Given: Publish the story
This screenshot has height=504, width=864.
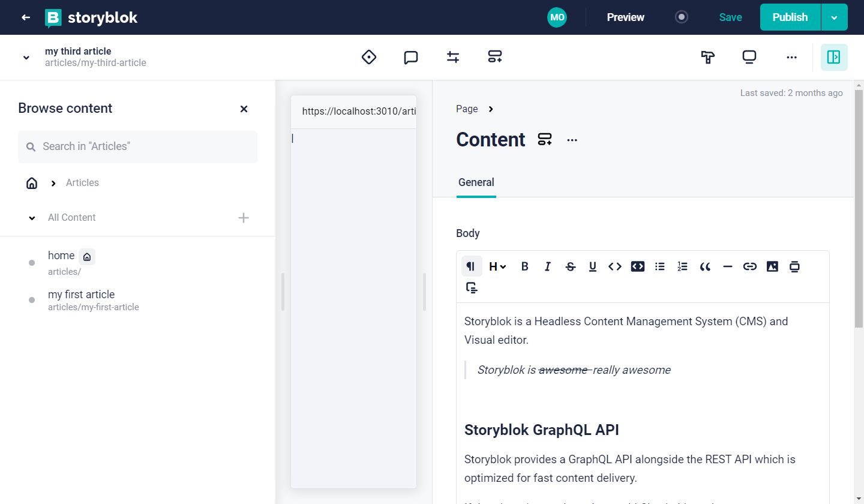Looking at the screenshot, I should click(790, 17).
